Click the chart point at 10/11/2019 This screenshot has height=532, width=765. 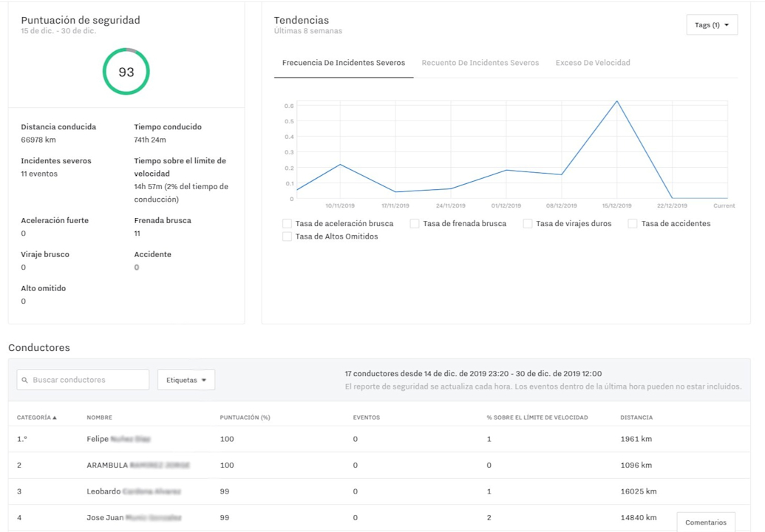tap(340, 165)
